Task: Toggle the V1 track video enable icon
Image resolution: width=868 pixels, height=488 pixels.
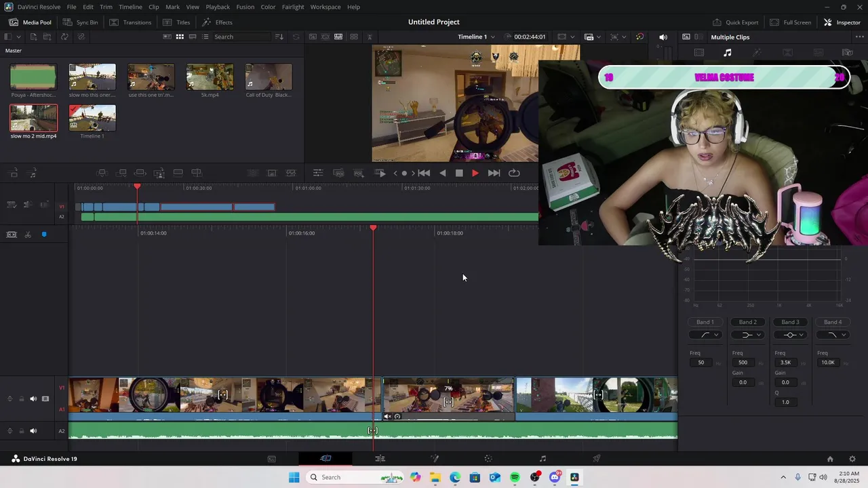Action: (45, 399)
